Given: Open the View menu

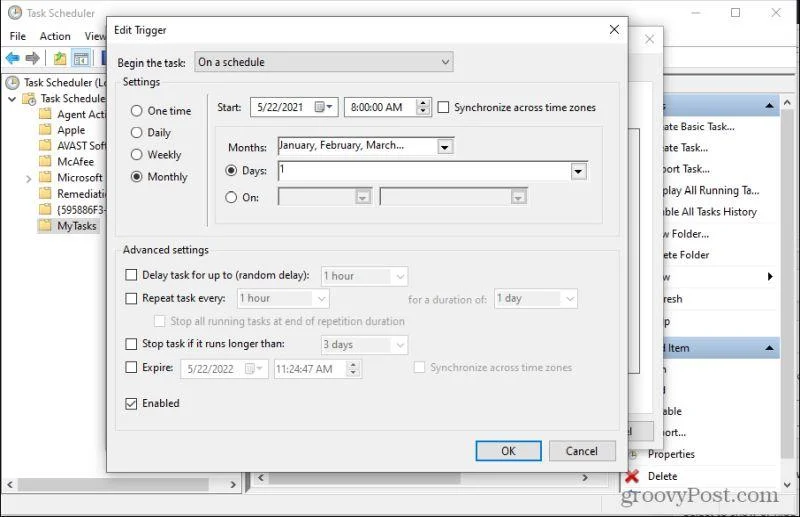Looking at the screenshot, I should [x=95, y=36].
